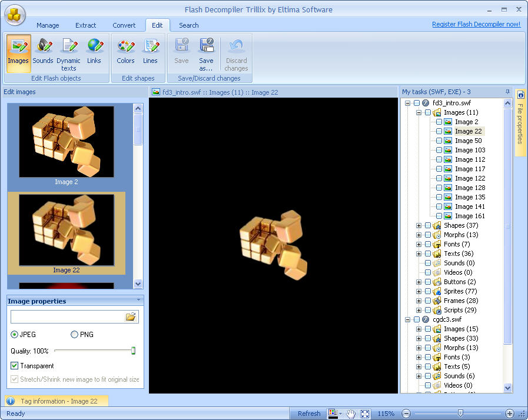Expand the Sprites (77) node
This screenshot has width=528, height=420.
click(x=419, y=291)
